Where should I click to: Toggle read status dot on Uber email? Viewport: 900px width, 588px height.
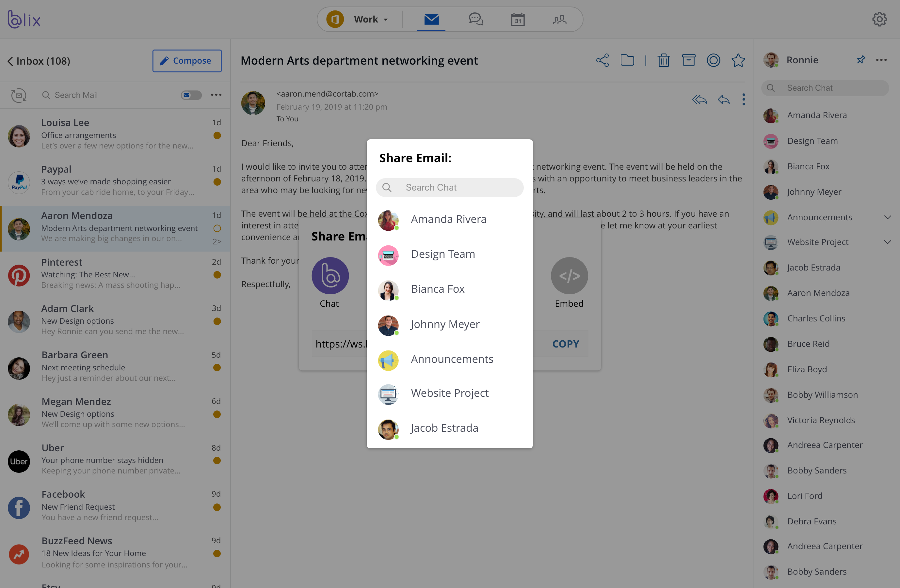point(217,461)
